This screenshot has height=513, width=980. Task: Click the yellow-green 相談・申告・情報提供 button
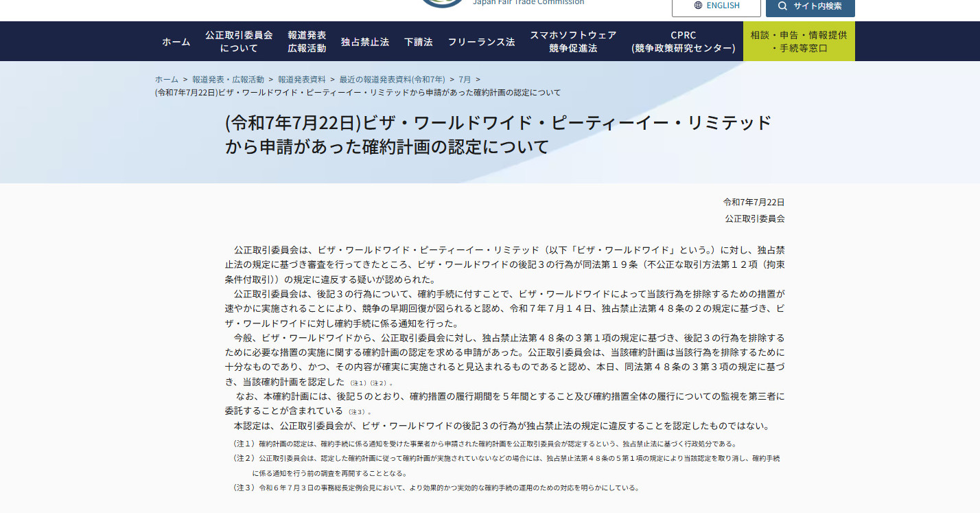point(799,41)
